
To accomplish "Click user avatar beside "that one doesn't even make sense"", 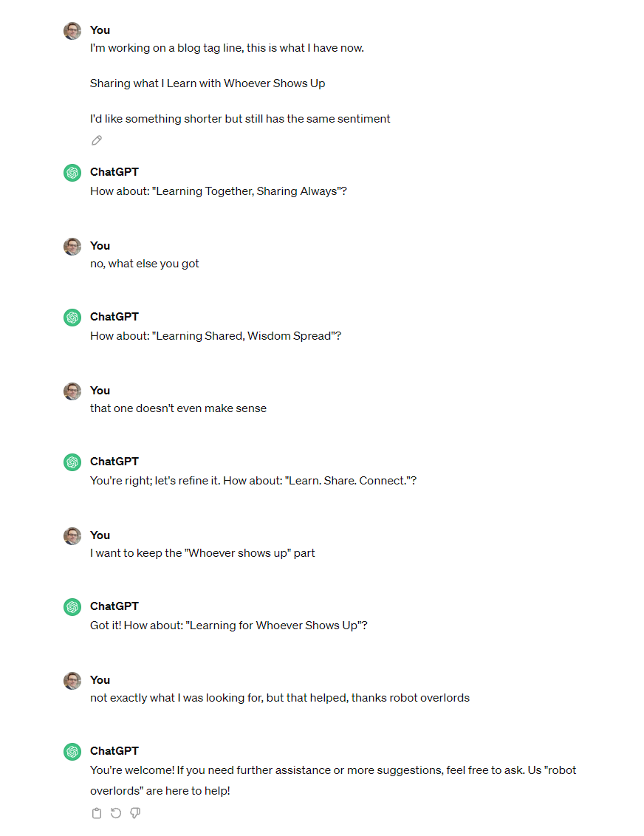I will tap(72, 391).
